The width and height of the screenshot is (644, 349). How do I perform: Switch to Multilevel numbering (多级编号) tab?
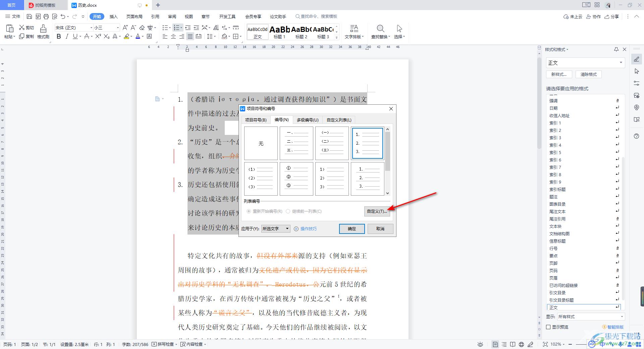pos(308,120)
